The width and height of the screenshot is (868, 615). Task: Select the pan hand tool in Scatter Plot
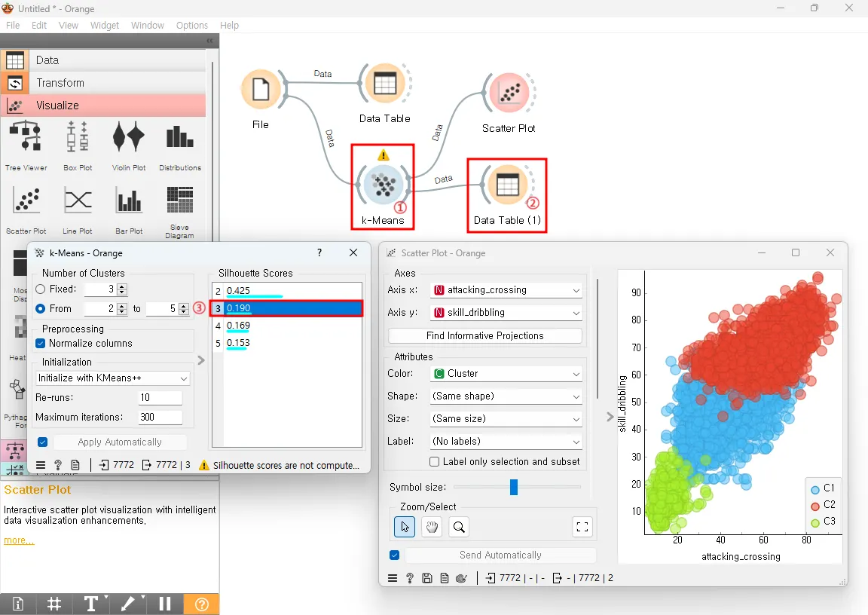coord(432,527)
